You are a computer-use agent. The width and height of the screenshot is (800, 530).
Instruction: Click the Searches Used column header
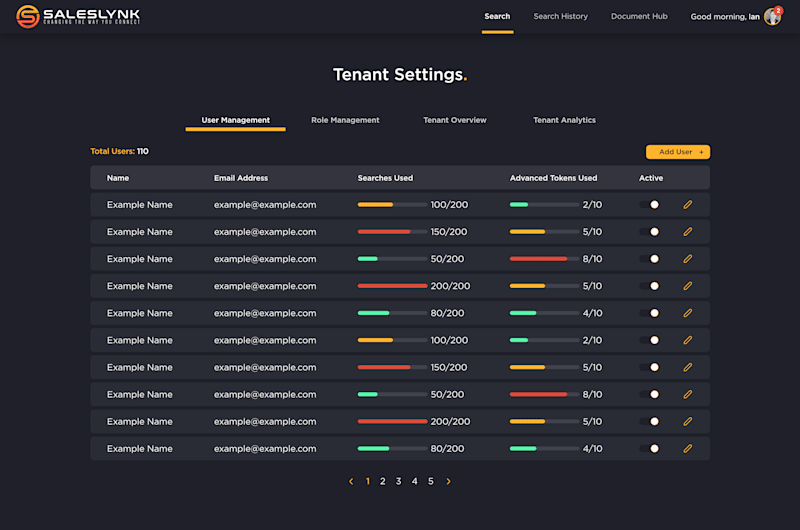coord(385,178)
